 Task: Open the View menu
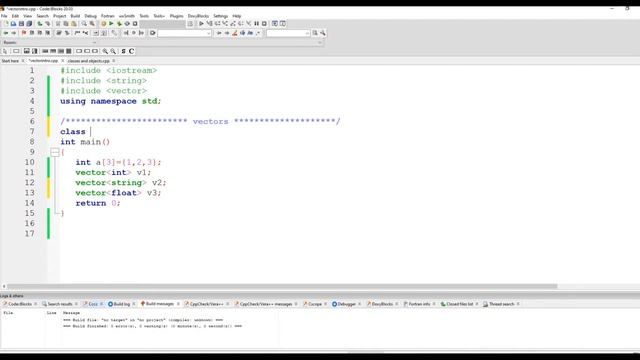27,16
